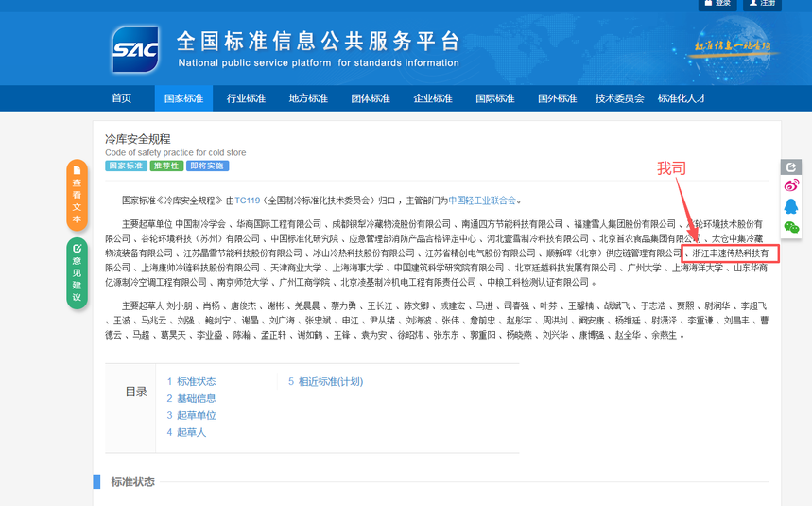Click 天津商业大学 in drafting units
Image resolution: width=812 pixels, height=506 pixels.
[296, 268]
